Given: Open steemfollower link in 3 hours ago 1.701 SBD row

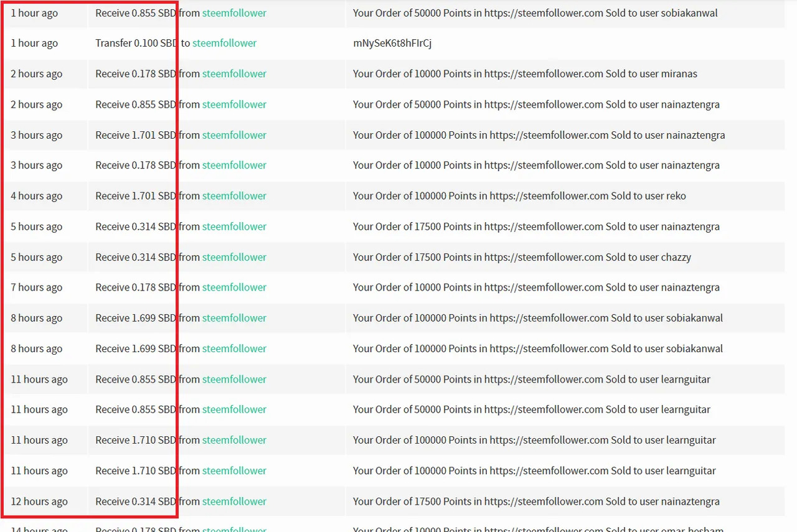Looking at the screenshot, I should (234, 134).
